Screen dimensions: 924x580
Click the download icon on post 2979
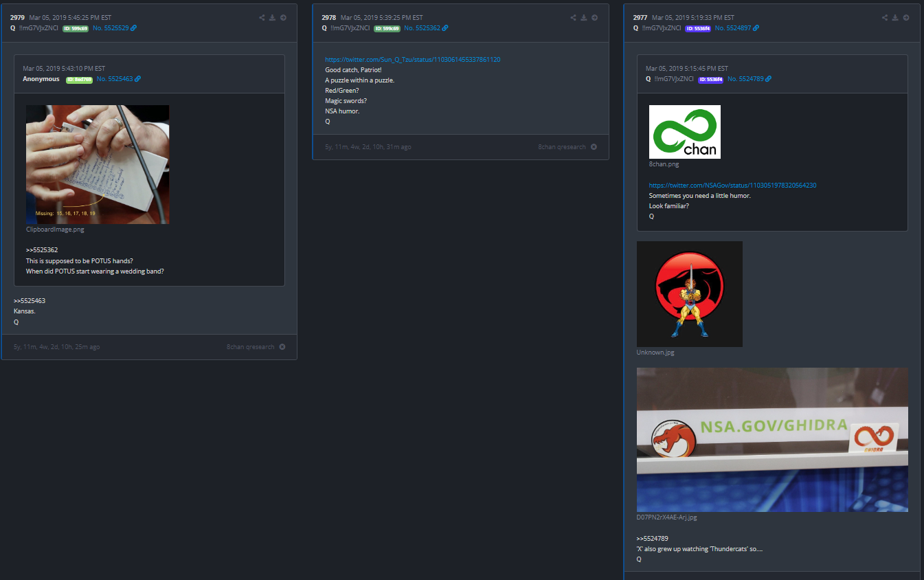272,18
